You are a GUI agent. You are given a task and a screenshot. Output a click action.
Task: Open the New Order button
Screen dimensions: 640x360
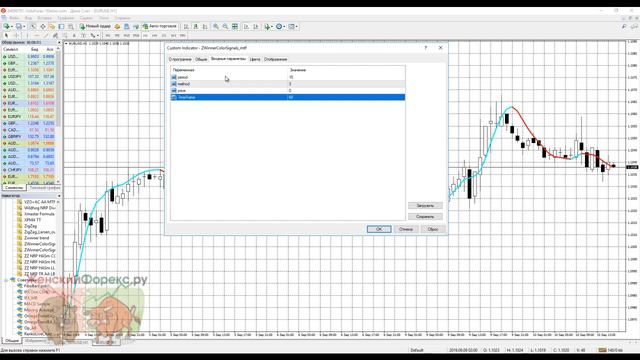[x=95, y=26]
